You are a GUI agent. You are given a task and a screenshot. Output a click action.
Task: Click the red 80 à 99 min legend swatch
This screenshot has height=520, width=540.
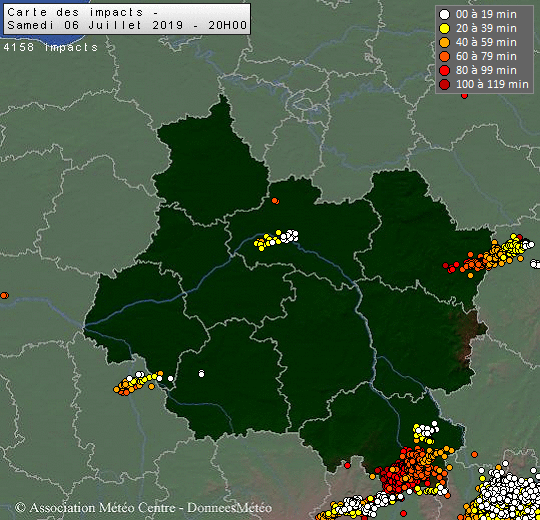point(445,71)
